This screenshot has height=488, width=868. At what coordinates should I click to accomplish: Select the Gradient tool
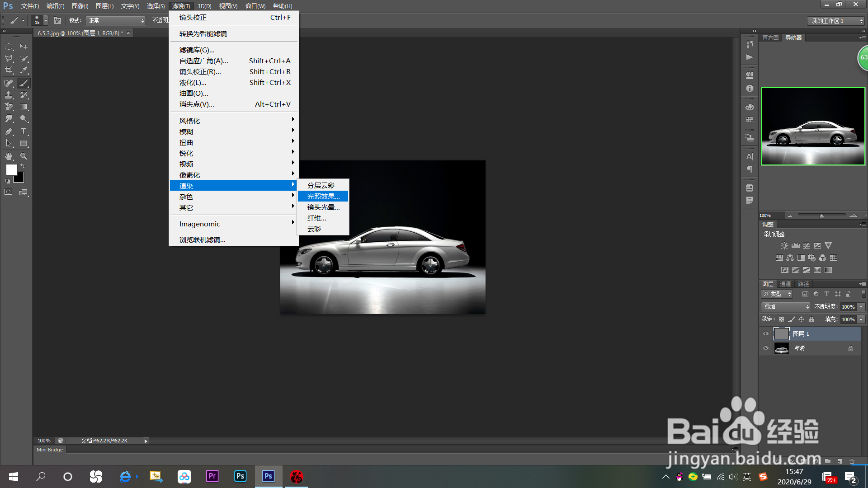tap(24, 107)
